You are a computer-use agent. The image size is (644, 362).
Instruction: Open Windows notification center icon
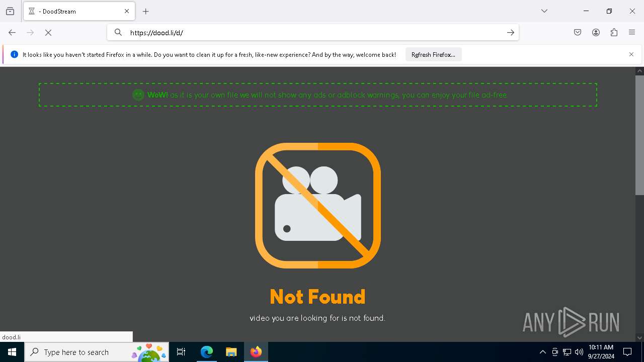point(627,352)
